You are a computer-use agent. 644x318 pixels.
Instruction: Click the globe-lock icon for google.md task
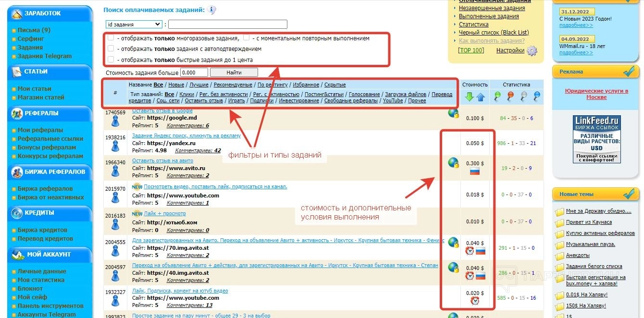tap(453, 113)
